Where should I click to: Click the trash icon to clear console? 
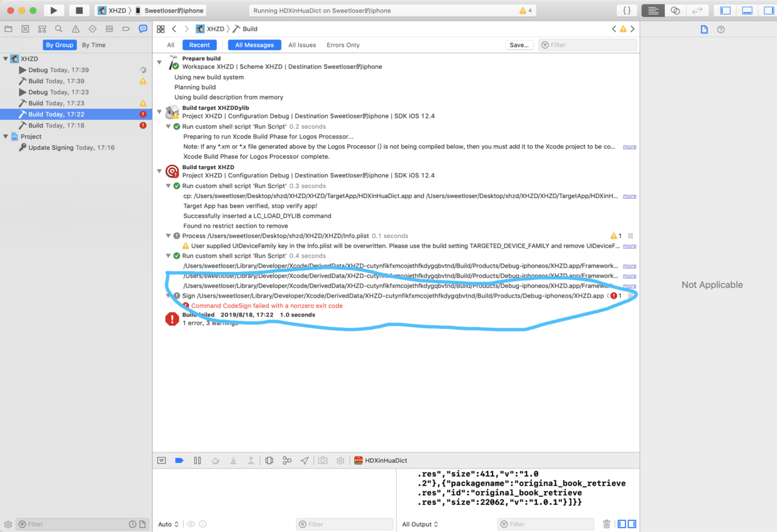[606, 524]
